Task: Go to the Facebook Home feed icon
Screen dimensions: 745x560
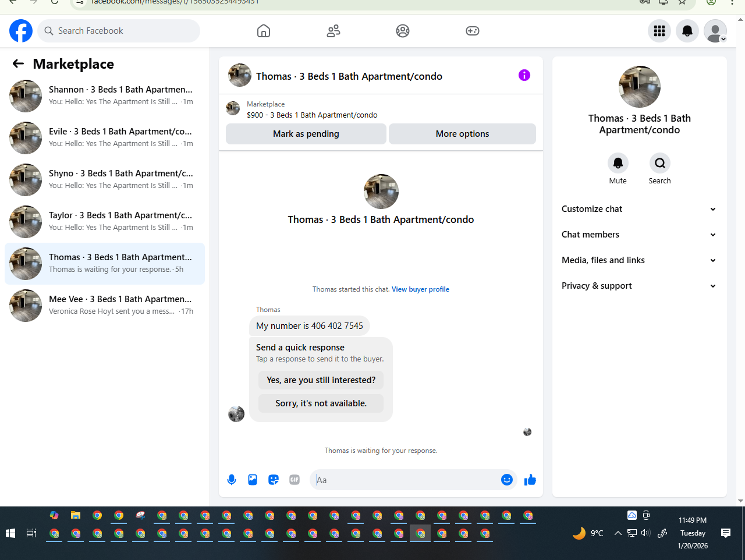Action: click(264, 31)
